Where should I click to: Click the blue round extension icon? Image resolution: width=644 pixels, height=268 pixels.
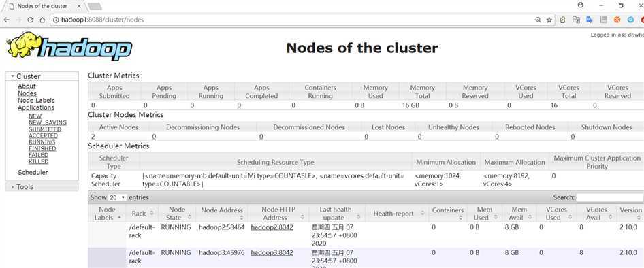pyautogui.click(x=630, y=20)
